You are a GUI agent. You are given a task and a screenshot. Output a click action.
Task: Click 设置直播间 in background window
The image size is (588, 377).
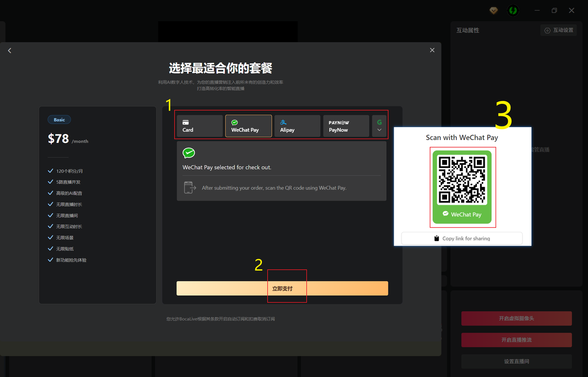[516, 361]
